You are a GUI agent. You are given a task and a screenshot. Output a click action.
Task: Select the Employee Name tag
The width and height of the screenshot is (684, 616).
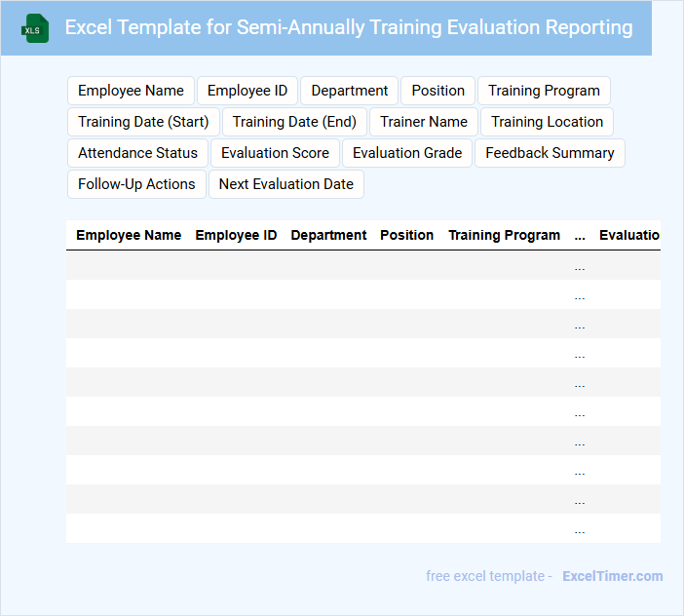131,91
